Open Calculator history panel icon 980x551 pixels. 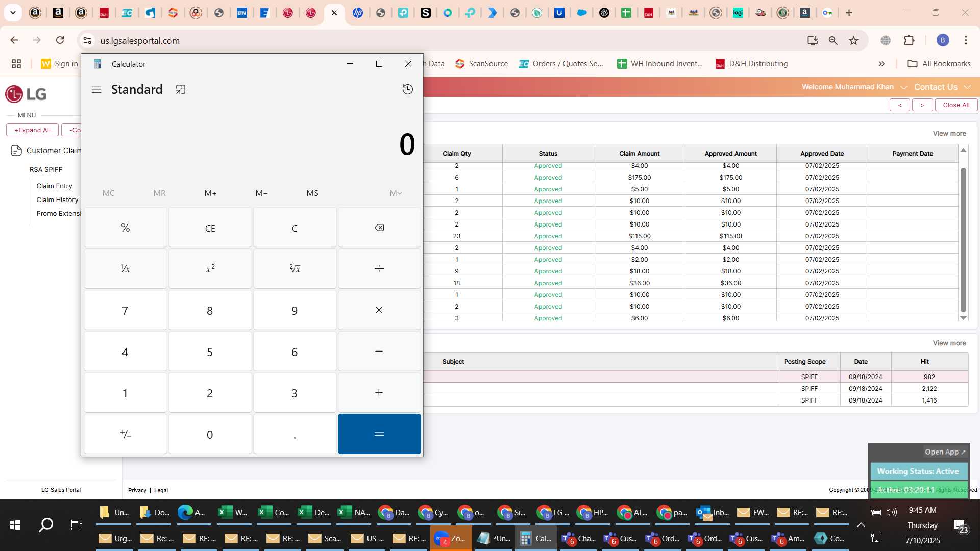(x=407, y=89)
